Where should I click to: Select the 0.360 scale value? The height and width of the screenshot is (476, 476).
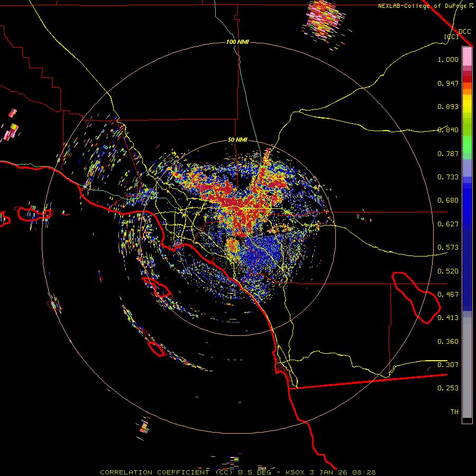click(x=448, y=342)
